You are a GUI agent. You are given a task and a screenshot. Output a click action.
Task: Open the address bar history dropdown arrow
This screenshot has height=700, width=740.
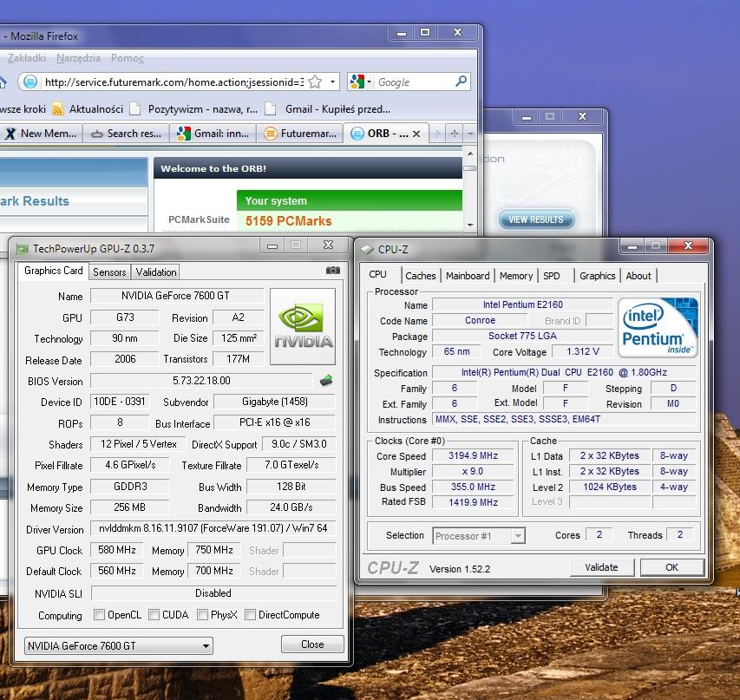pos(332,82)
